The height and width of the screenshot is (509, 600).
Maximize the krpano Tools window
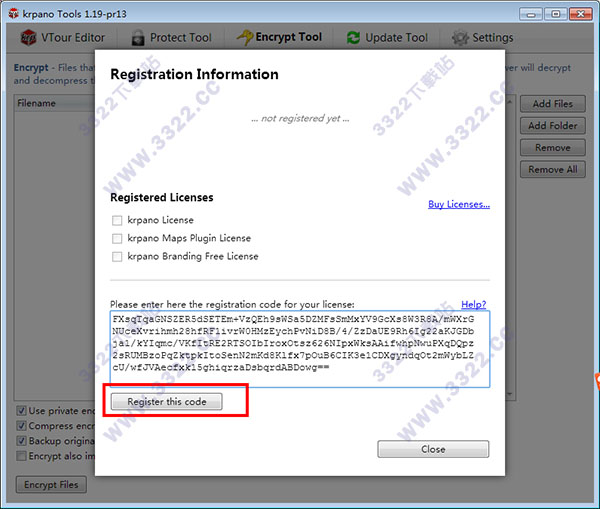[556, 14]
